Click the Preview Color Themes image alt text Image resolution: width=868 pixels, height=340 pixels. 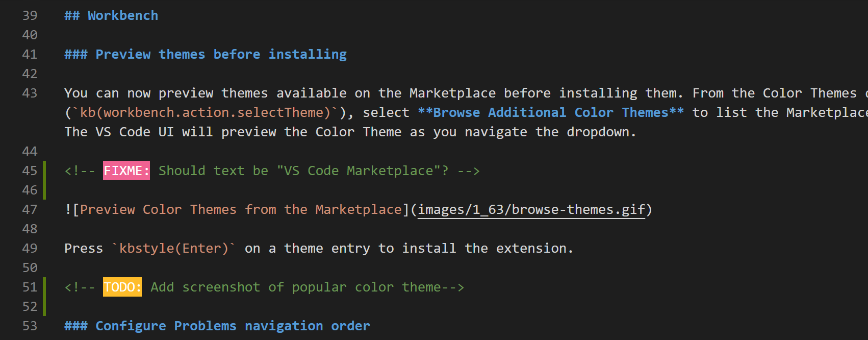[241, 210]
